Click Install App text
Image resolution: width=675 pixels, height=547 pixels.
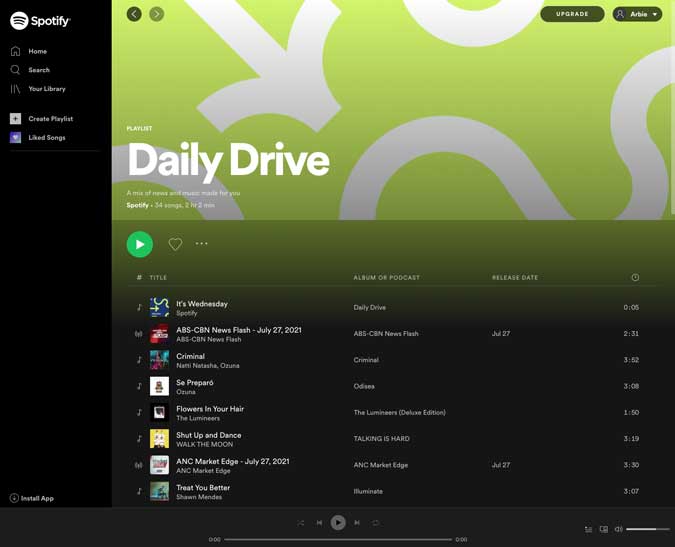click(37, 498)
